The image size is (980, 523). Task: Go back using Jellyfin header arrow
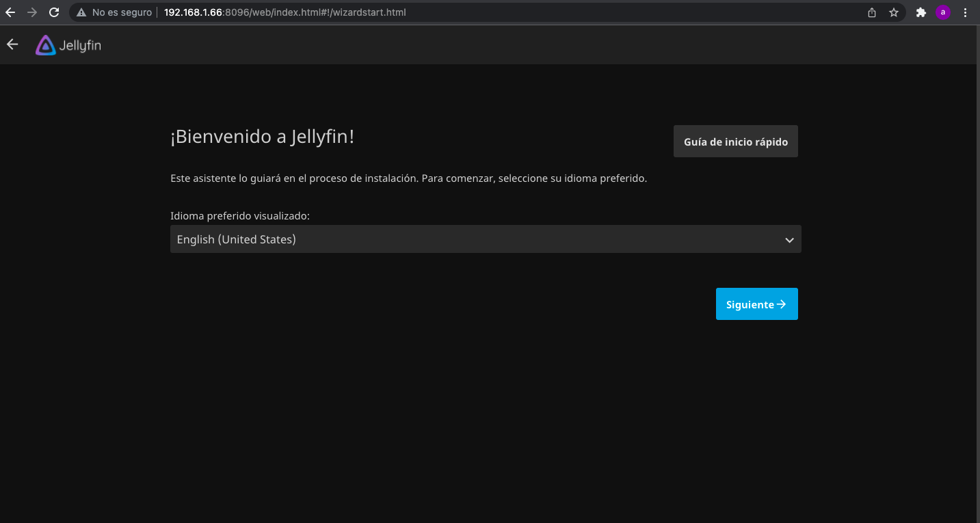[x=12, y=44]
